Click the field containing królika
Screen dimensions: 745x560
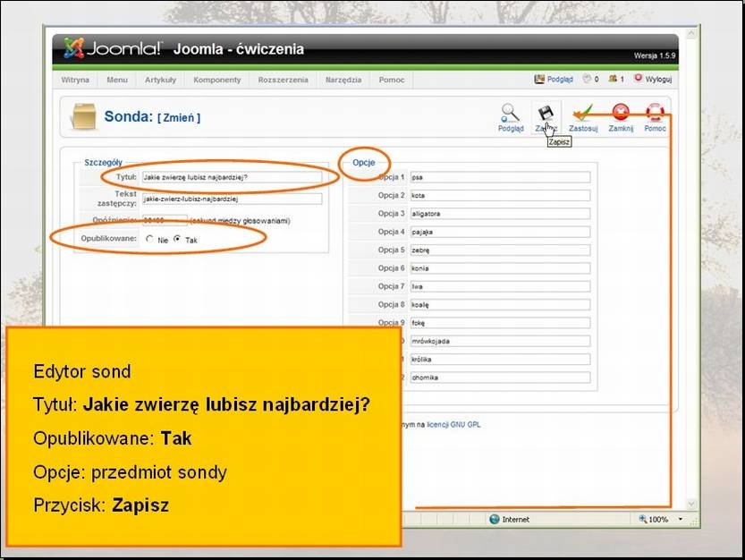point(500,360)
